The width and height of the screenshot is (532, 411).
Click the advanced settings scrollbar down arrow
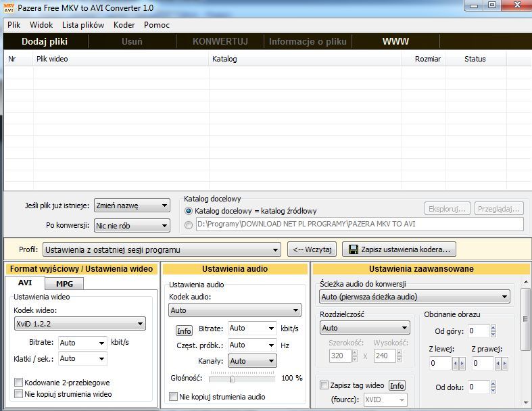click(x=526, y=403)
